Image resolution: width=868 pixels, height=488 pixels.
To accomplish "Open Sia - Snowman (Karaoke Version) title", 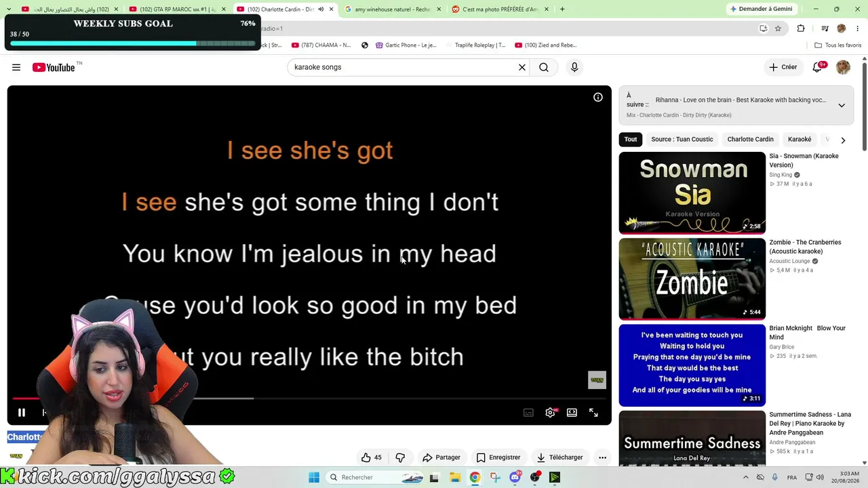I will click(x=804, y=161).
